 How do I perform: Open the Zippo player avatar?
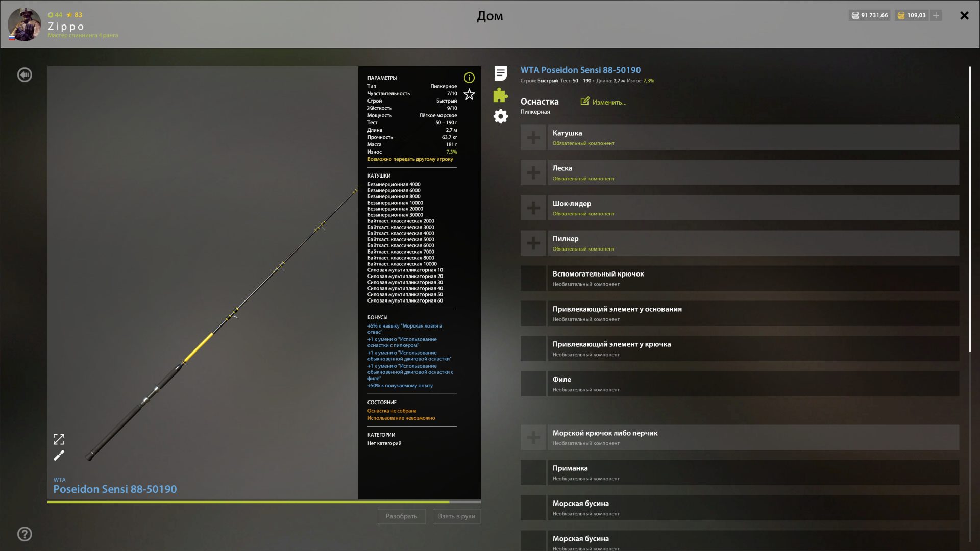coord(24,24)
